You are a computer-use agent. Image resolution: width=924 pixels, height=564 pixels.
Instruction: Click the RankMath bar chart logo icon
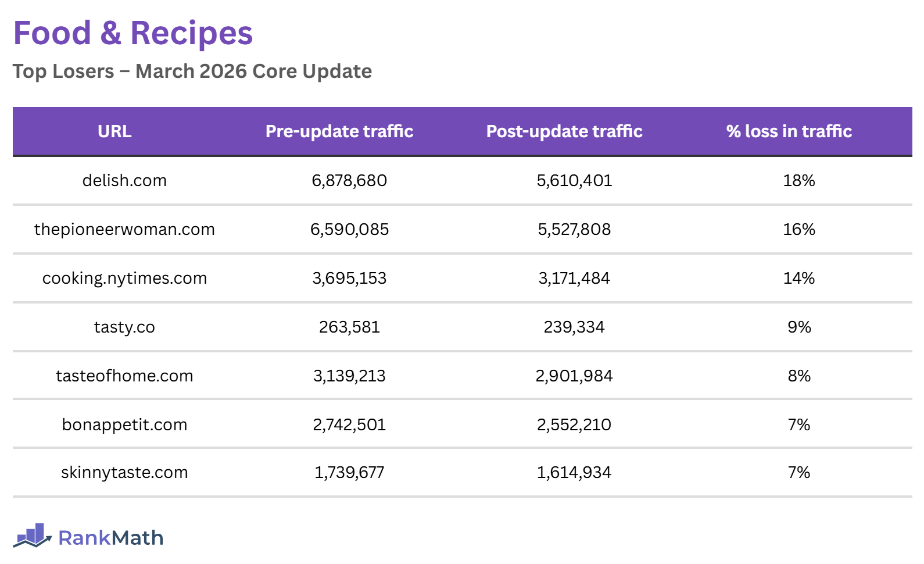point(33,536)
